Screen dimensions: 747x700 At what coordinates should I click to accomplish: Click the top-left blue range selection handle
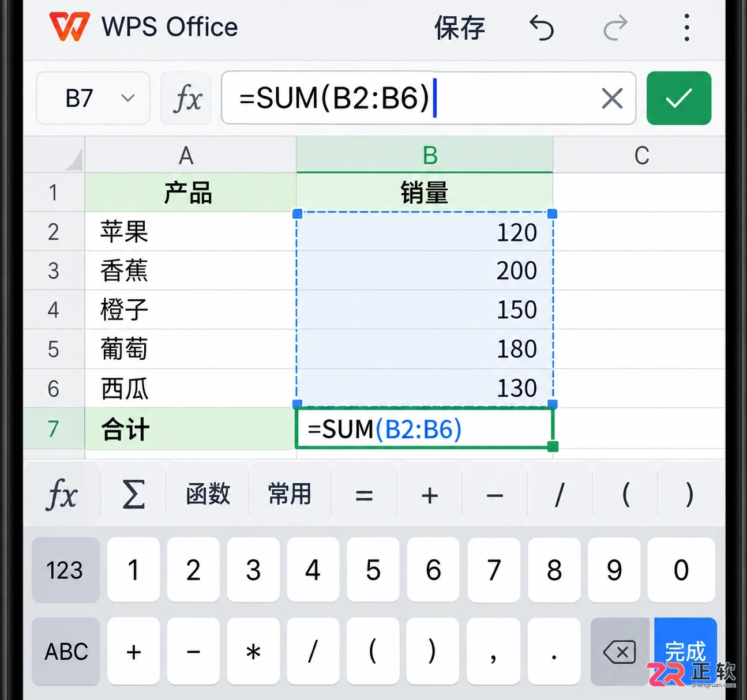point(298,214)
